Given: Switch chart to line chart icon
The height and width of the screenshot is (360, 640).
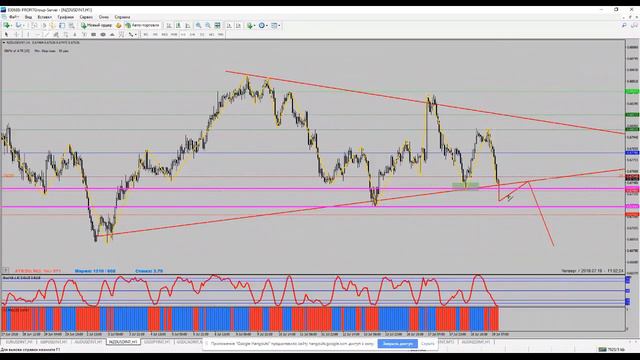Looking at the screenshot, I should [188, 25].
